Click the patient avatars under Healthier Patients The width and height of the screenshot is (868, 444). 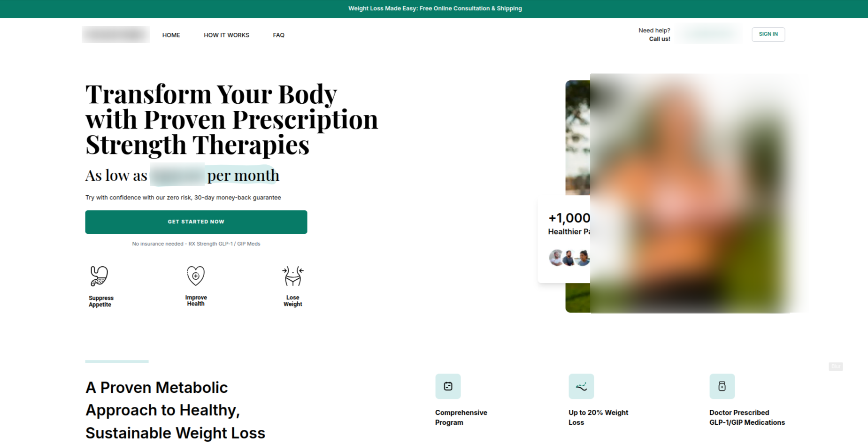(x=569, y=258)
